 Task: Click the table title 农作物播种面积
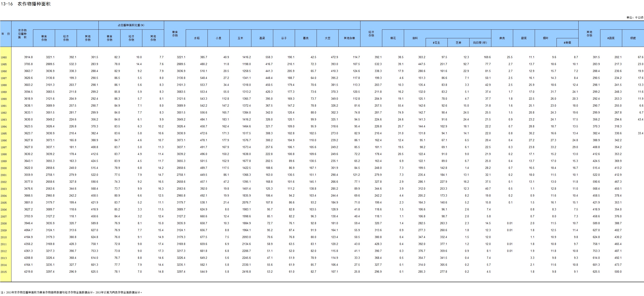(34, 4)
